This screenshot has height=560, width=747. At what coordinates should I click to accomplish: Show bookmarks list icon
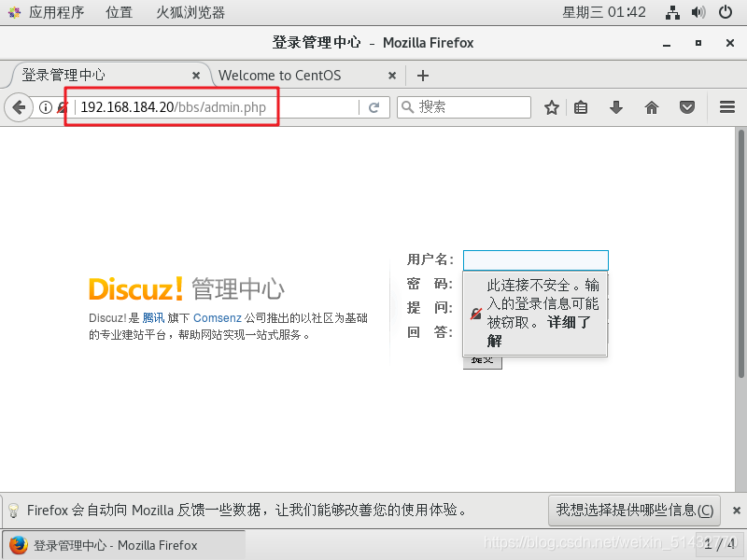pos(580,107)
